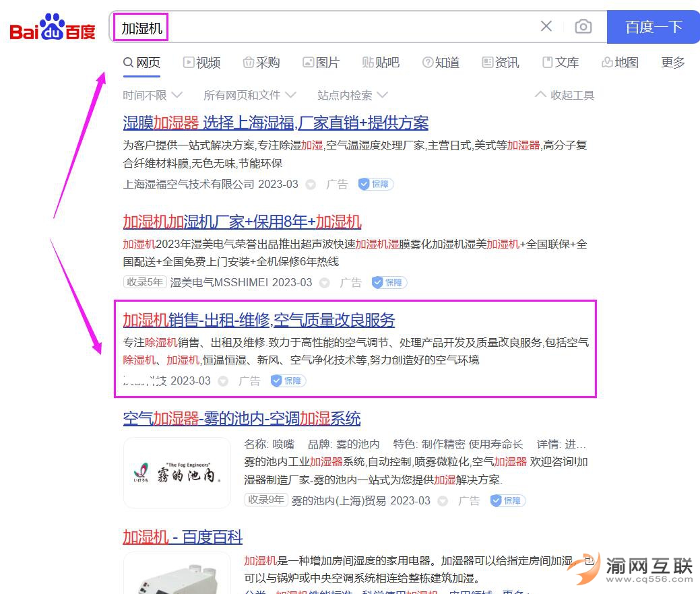Viewport: 700px width, 594px height.
Task: Open 加湿机销售-出租-维修 result link
Action: coord(259,320)
